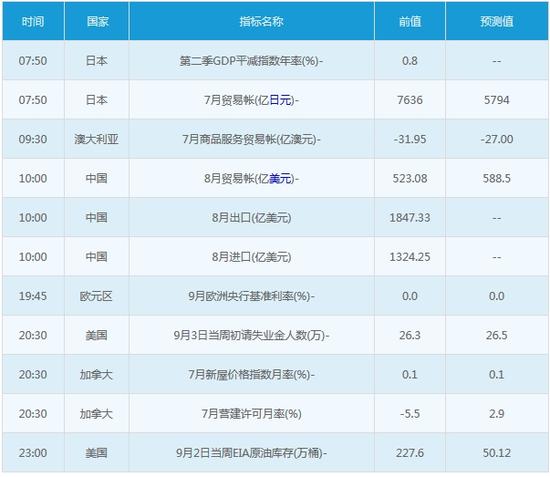550x477 pixels.
Task: Click 07:50 in the GDP平减指数 row
Action: tap(33, 61)
